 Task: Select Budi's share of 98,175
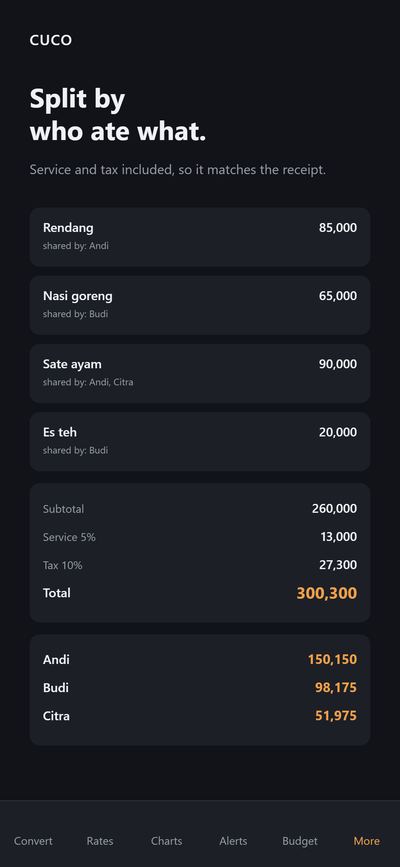pos(336,688)
